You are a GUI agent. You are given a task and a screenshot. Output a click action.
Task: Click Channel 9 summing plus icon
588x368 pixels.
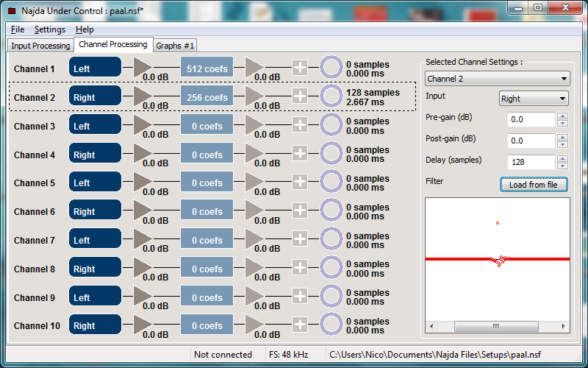point(300,297)
